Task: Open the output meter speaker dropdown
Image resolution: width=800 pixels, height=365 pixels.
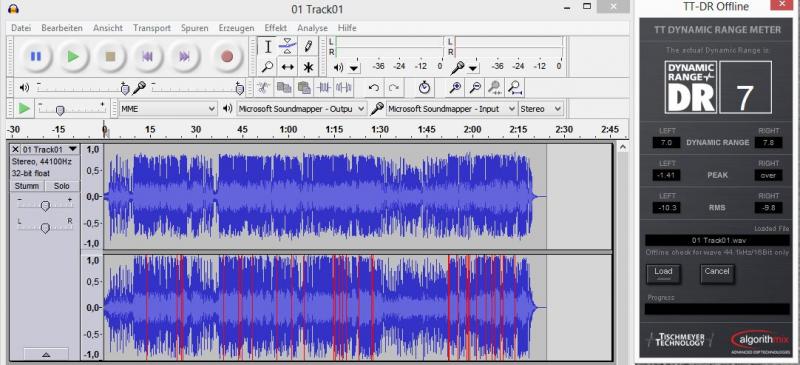Action: pyautogui.click(x=354, y=67)
